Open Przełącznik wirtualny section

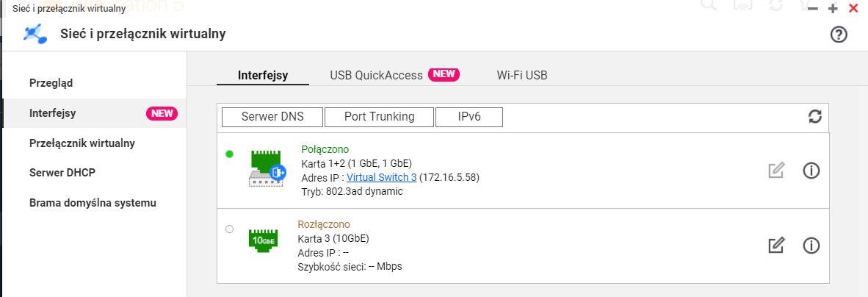[x=82, y=143]
